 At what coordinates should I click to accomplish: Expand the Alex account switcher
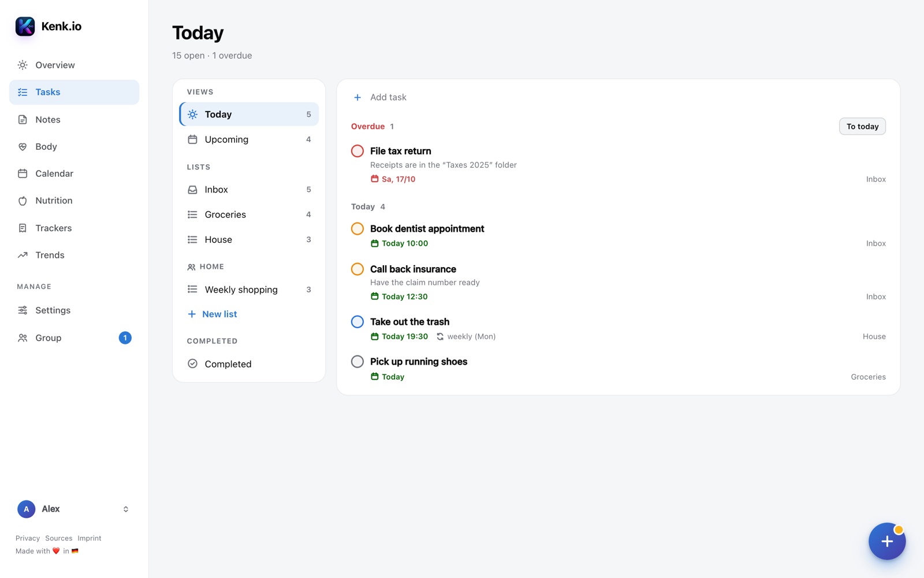(x=126, y=509)
